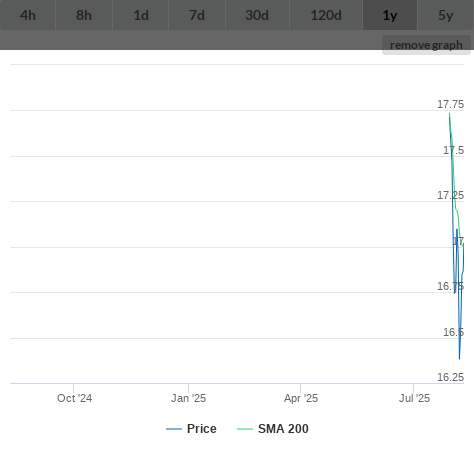Toggle the Price series legend label
This screenshot has width=474, height=455.
pos(202,429)
